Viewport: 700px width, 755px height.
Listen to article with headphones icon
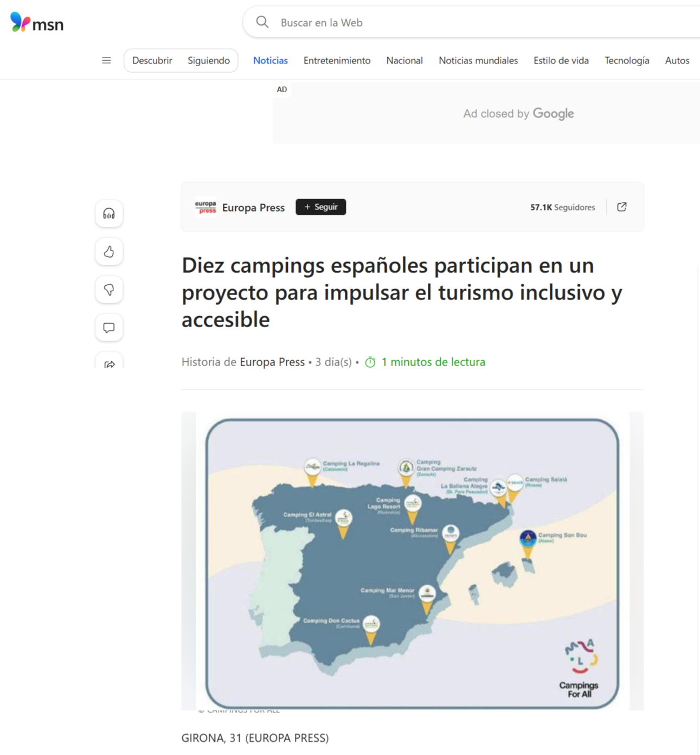(109, 214)
